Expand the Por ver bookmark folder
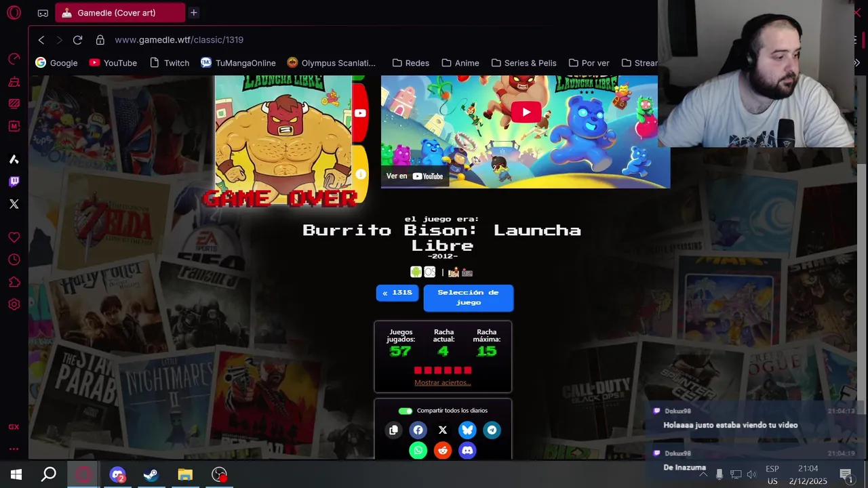This screenshot has height=488, width=868. 589,63
